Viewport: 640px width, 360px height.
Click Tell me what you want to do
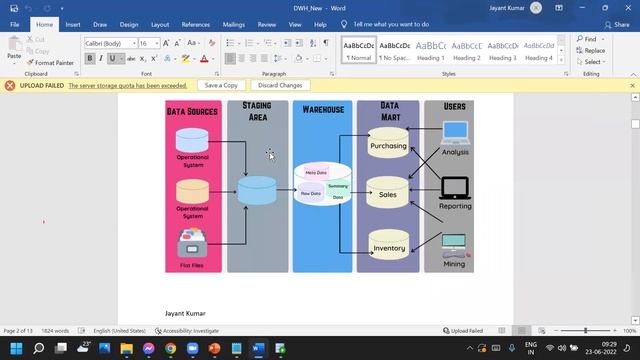tap(391, 24)
